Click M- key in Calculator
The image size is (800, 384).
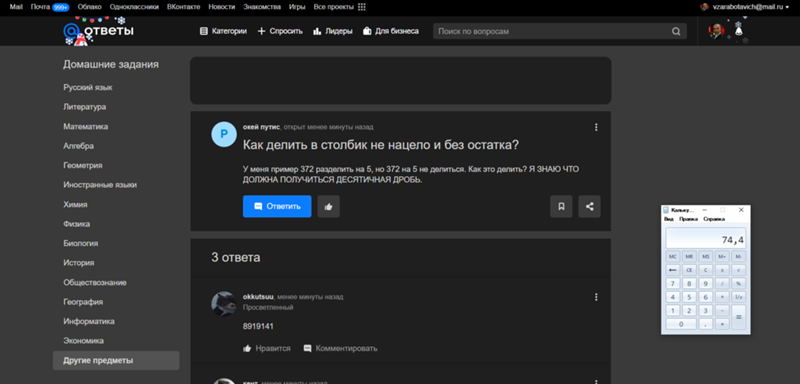738,256
